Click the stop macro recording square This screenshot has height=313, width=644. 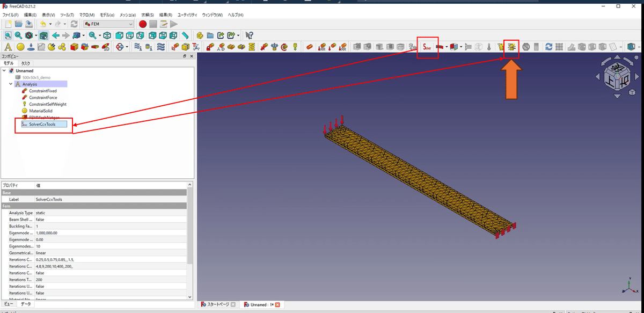153,24
